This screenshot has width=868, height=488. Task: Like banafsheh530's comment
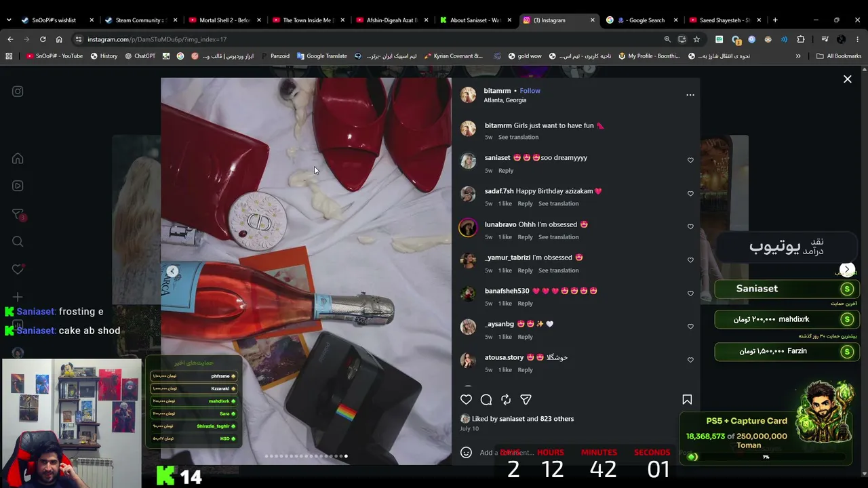tap(690, 293)
